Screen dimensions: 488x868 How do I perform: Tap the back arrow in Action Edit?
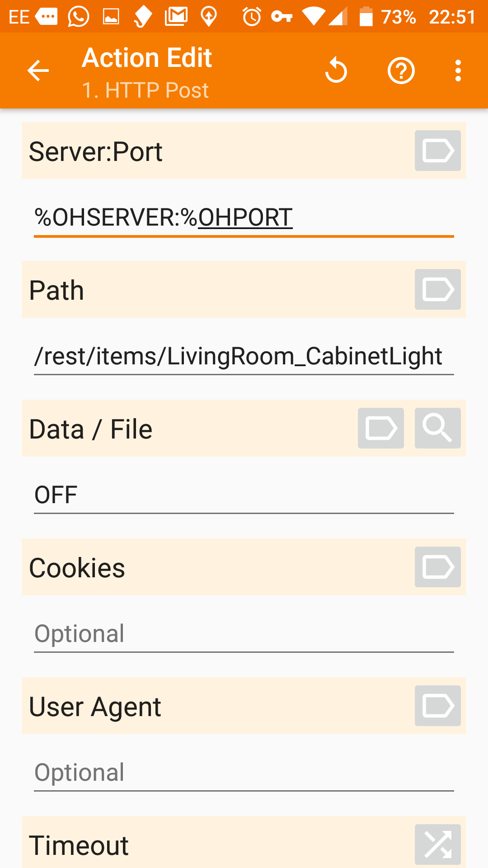click(x=38, y=71)
